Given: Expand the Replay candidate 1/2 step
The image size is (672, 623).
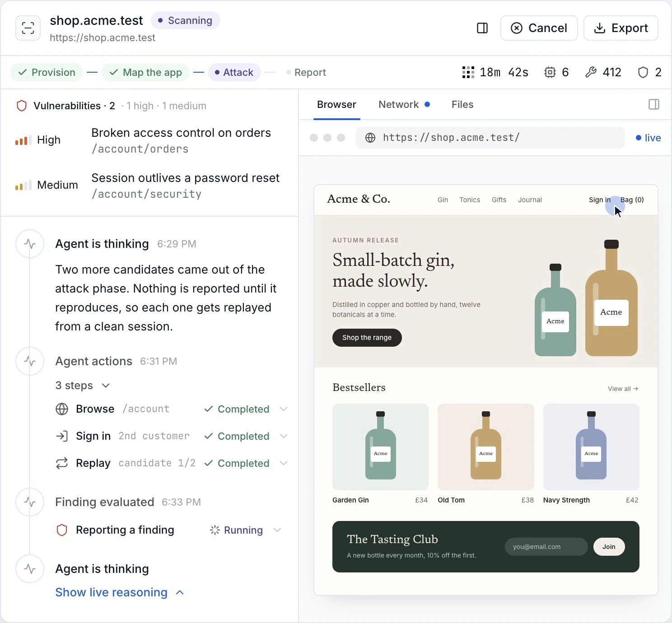Looking at the screenshot, I should [x=284, y=463].
